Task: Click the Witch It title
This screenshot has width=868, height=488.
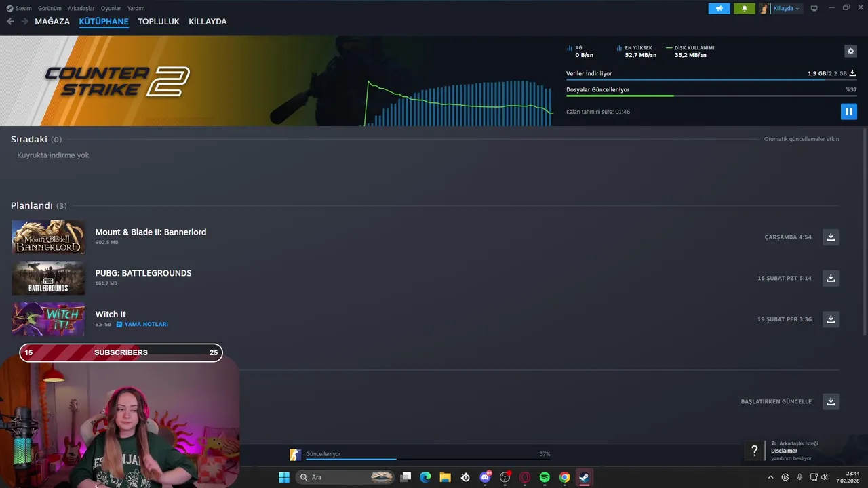Action: 111,314
